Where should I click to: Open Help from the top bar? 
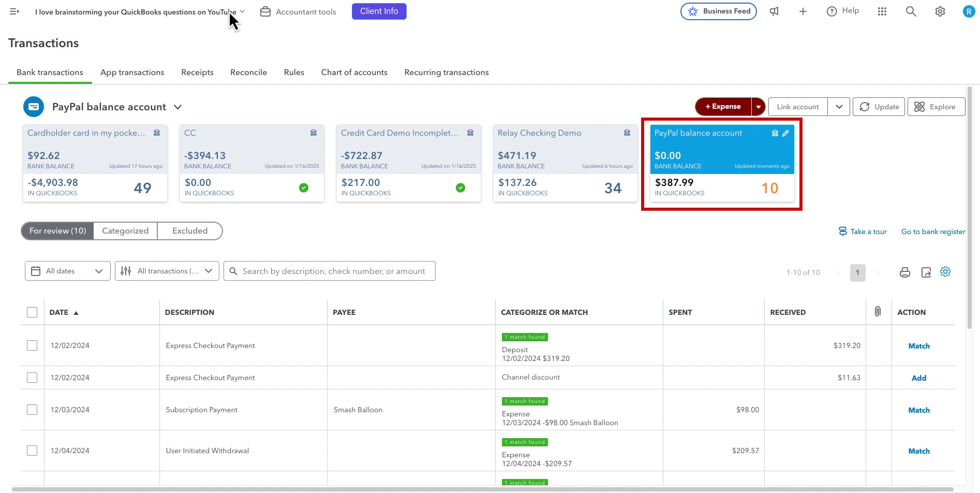click(x=843, y=11)
